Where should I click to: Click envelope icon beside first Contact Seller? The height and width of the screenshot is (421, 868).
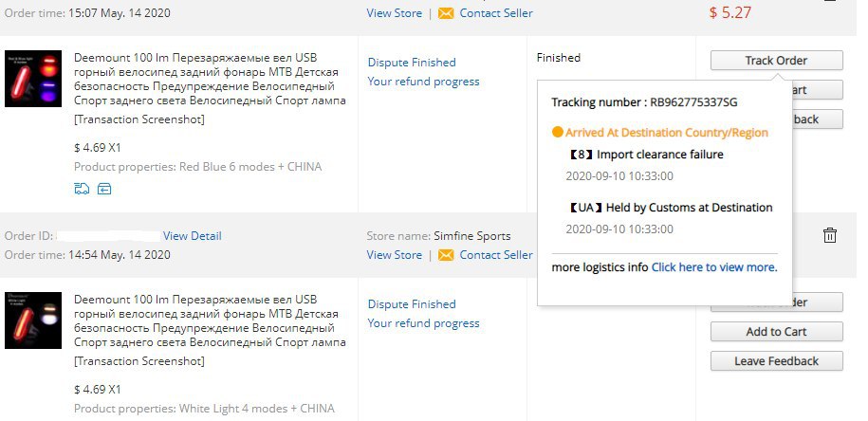446,13
